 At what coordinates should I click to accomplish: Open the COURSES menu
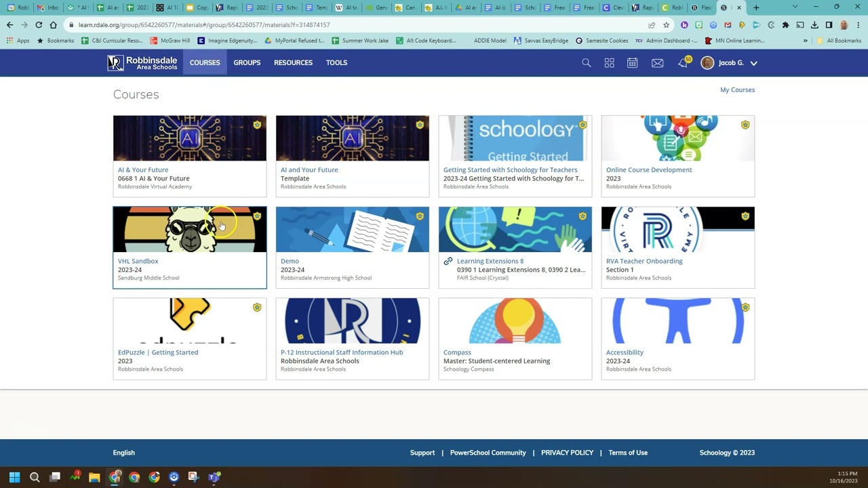205,63
